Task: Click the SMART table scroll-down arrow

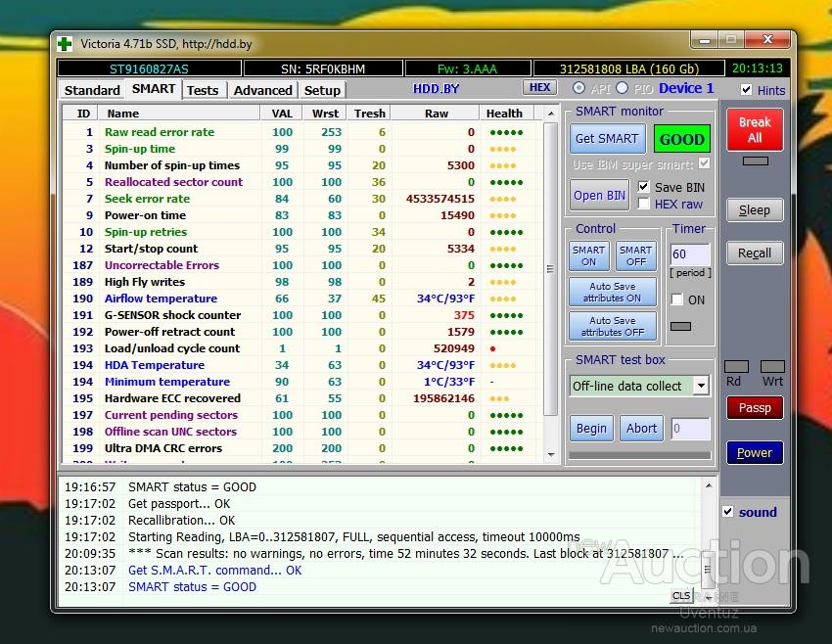Action: pyautogui.click(x=551, y=455)
